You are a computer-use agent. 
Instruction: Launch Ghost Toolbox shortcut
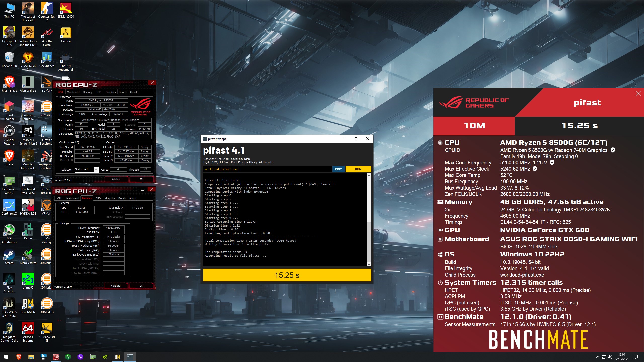pos(9,111)
